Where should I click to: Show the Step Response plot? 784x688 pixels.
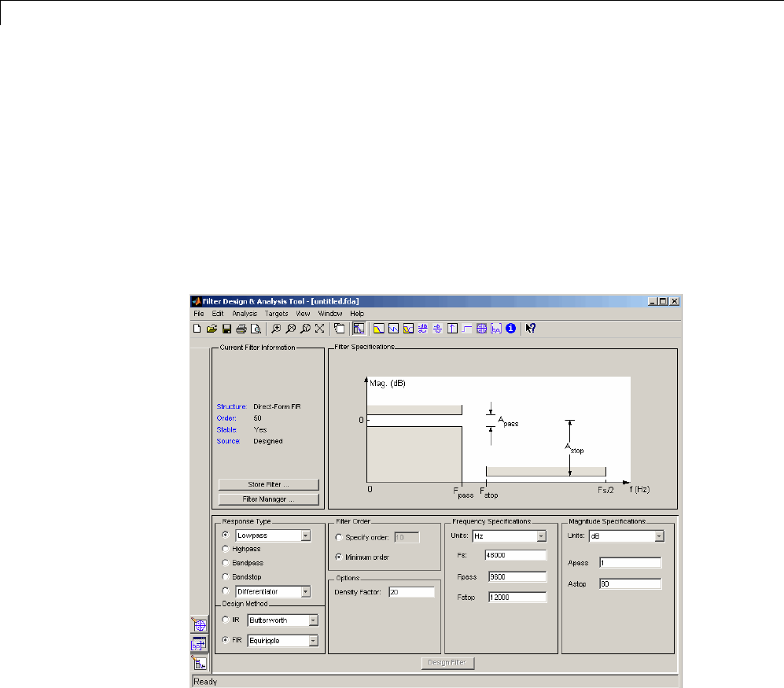pyautogui.click(x=467, y=329)
